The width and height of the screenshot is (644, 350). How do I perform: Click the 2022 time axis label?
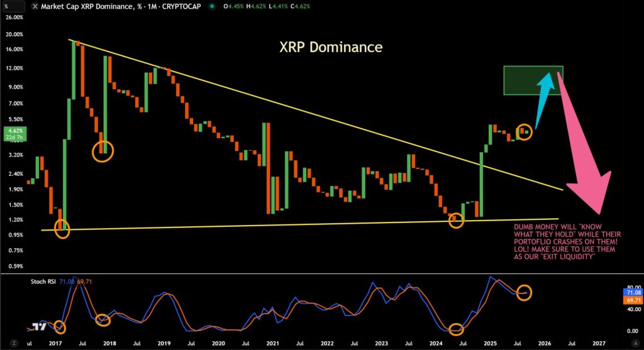click(327, 344)
